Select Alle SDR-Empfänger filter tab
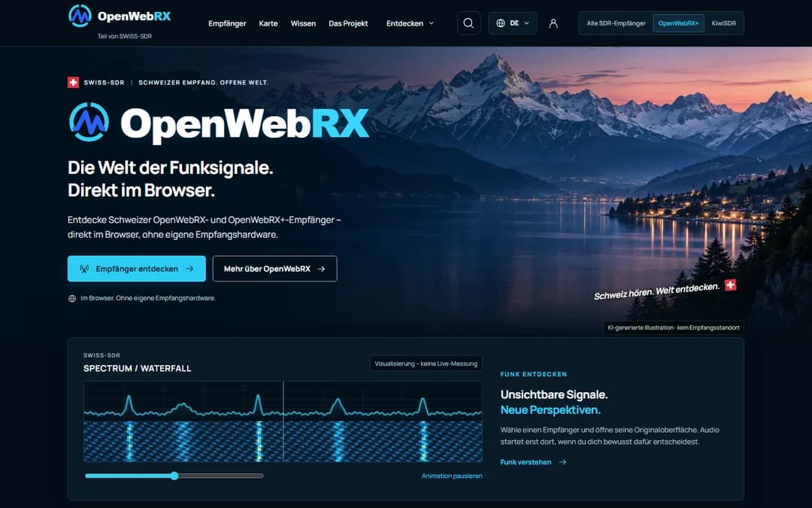Image resolution: width=812 pixels, height=508 pixels. (x=617, y=23)
